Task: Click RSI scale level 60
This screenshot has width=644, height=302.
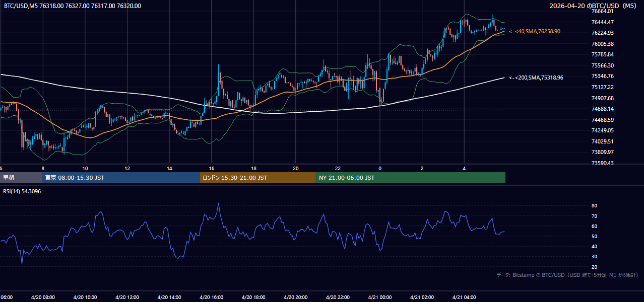Action: 594,226
